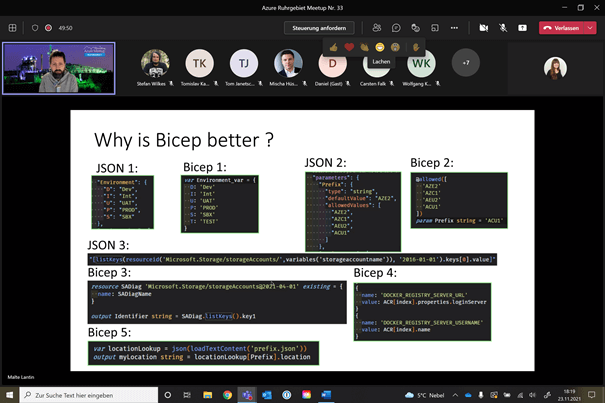Click the Malte Lantin presenter name label

(x=21, y=377)
